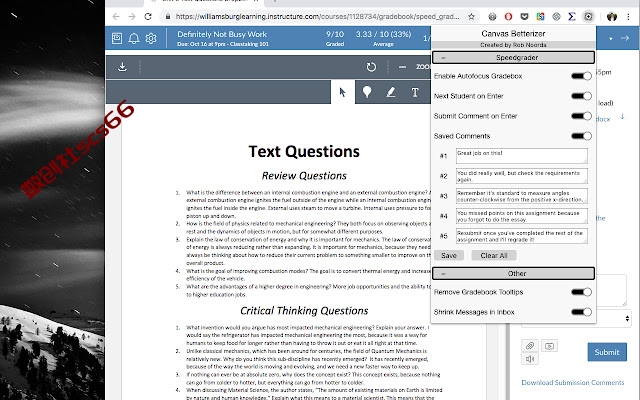Image resolution: width=640 pixels, height=400 pixels.
Task: Submit the grading comment
Action: tap(607, 352)
